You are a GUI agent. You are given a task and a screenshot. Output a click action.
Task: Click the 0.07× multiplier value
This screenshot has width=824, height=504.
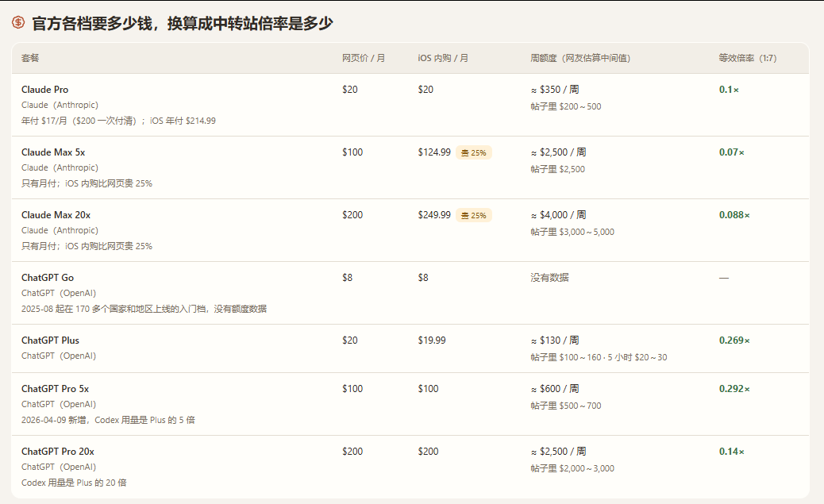pyautogui.click(x=731, y=152)
